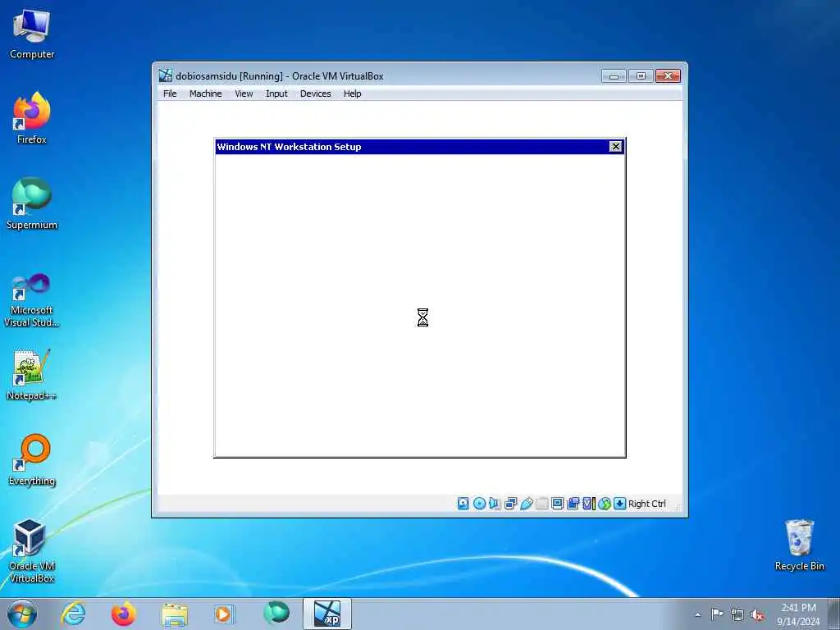The width and height of the screenshot is (840, 630).
Task: Show hidden icons in the system tray
Action: 697,614
